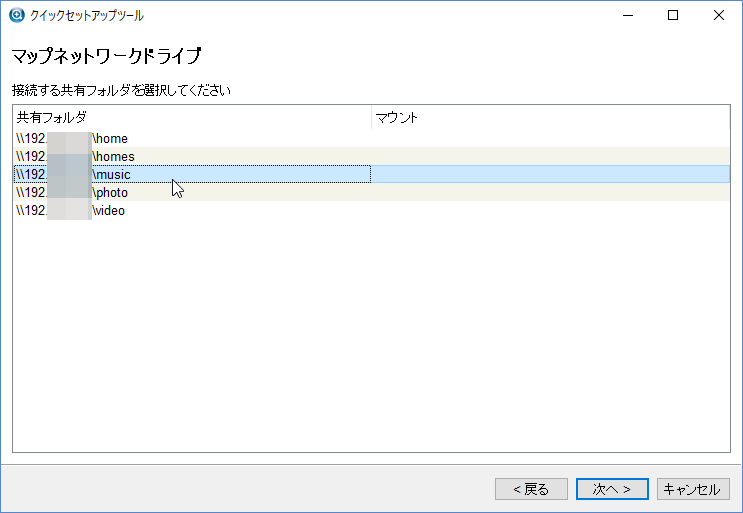This screenshot has height=513, width=743.
Task: Select the \home shared folder row
Action: click(x=372, y=138)
